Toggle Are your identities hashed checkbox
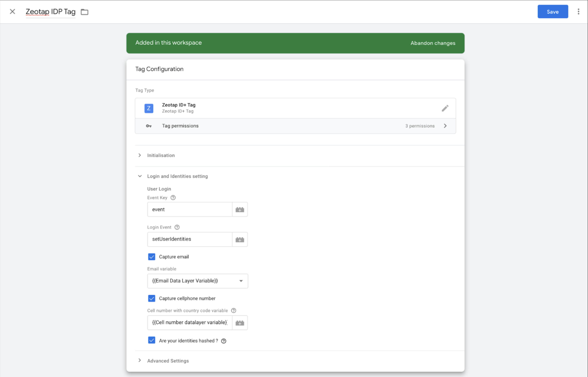The image size is (588, 377). click(x=152, y=340)
